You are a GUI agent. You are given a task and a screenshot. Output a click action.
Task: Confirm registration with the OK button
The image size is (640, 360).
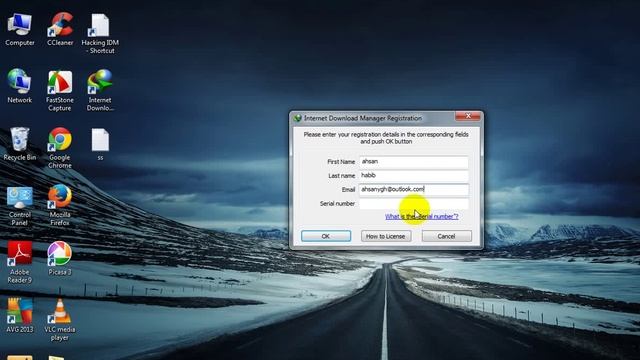tap(326, 236)
